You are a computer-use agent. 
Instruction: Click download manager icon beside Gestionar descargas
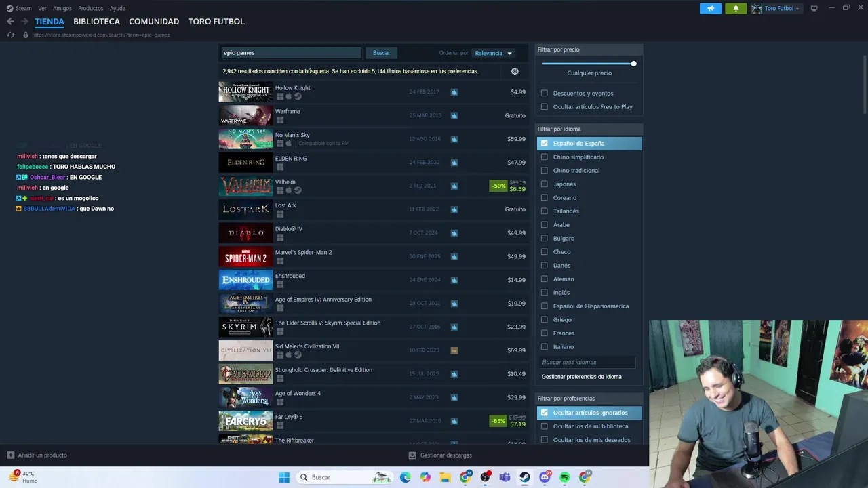pos(412,455)
